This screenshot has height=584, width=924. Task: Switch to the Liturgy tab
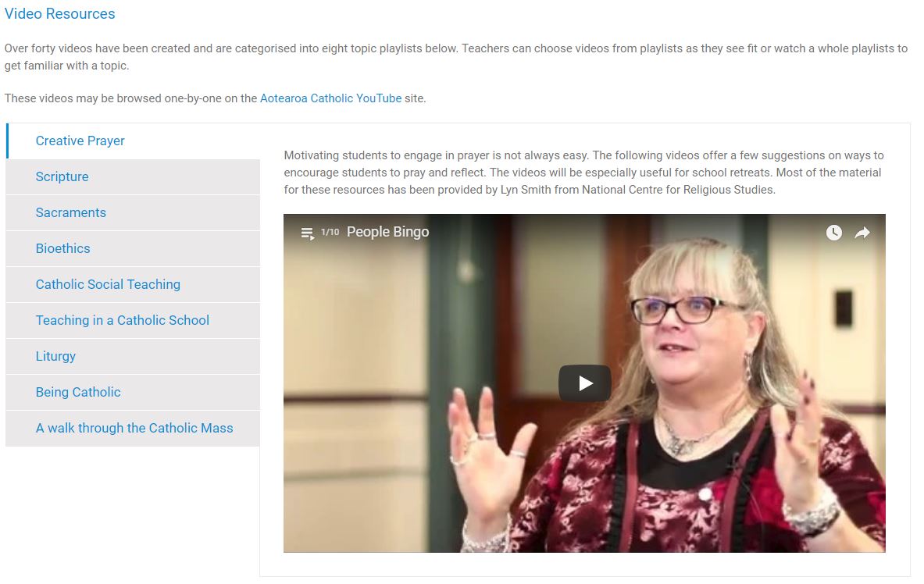tap(134, 357)
